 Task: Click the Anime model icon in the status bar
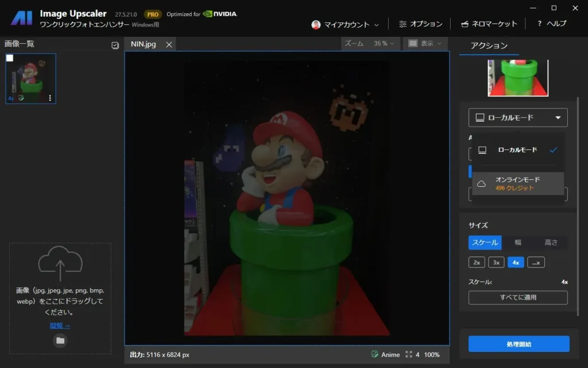point(375,355)
